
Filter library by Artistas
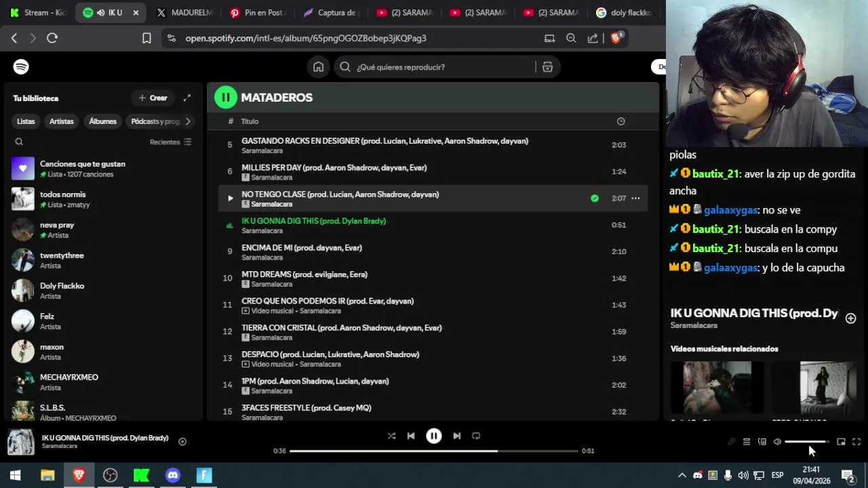click(62, 121)
